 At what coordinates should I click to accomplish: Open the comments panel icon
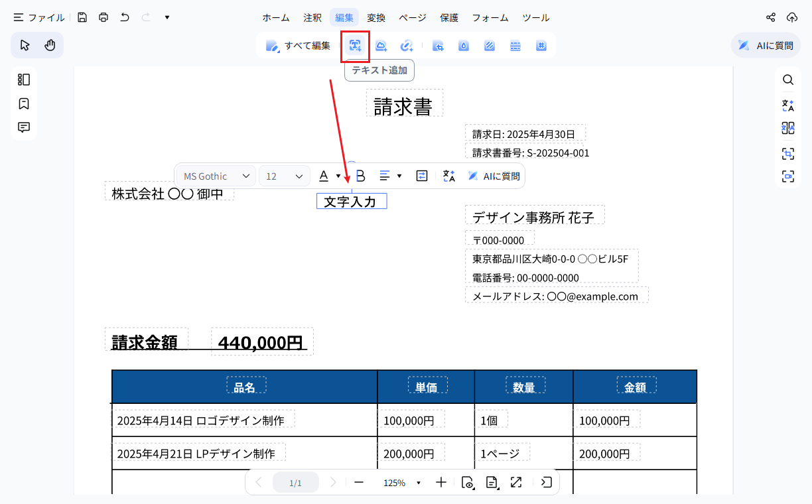[24, 127]
